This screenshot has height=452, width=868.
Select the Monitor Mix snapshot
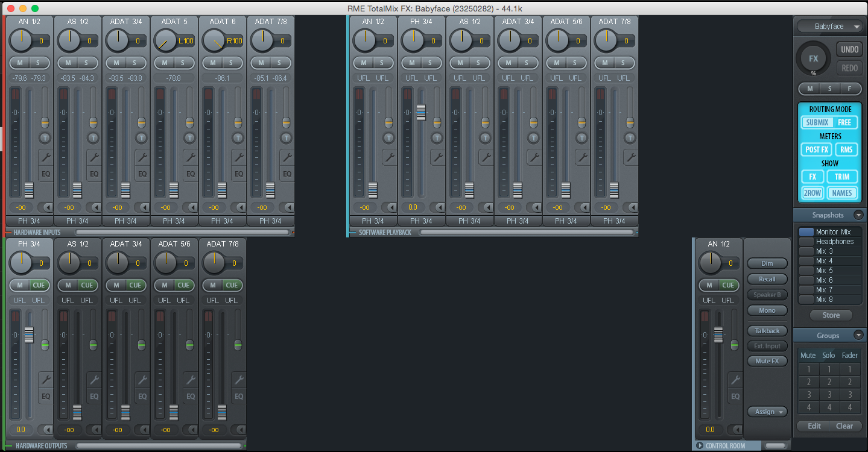[x=830, y=232]
